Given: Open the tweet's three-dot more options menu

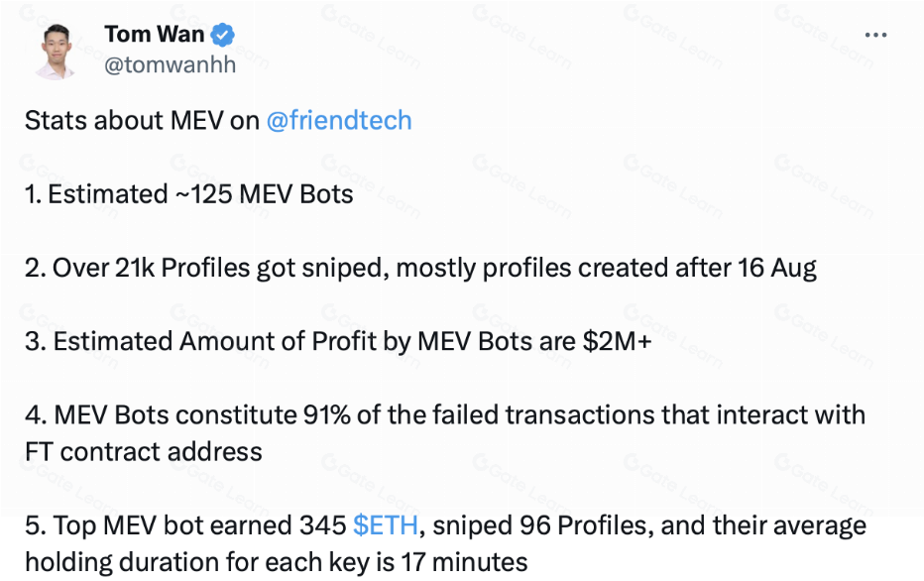Looking at the screenshot, I should (875, 36).
